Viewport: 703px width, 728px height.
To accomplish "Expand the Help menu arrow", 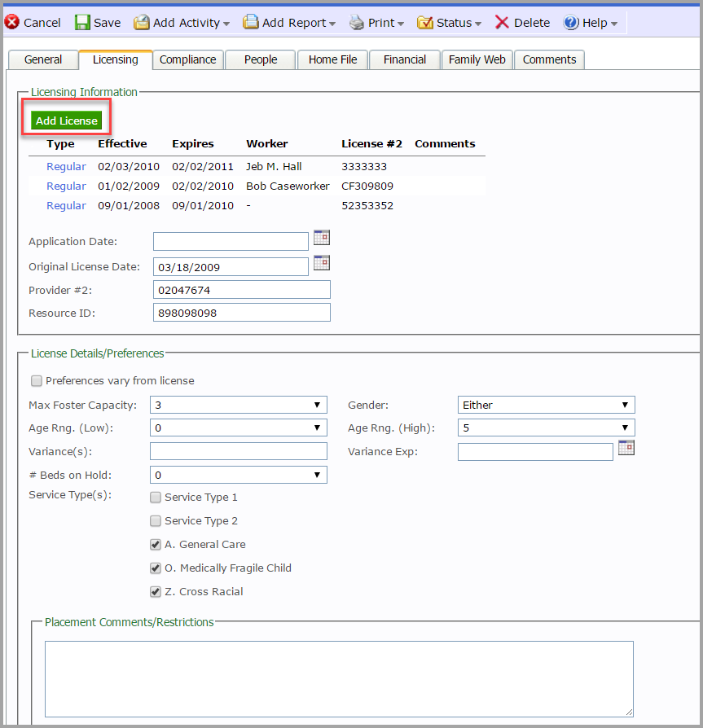I will pyautogui.click(x=614, y=24).
